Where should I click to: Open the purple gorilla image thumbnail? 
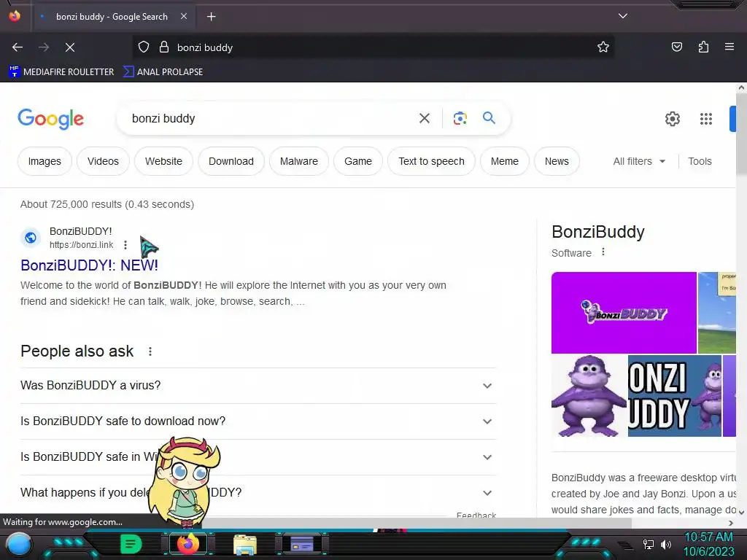[589, 396]
